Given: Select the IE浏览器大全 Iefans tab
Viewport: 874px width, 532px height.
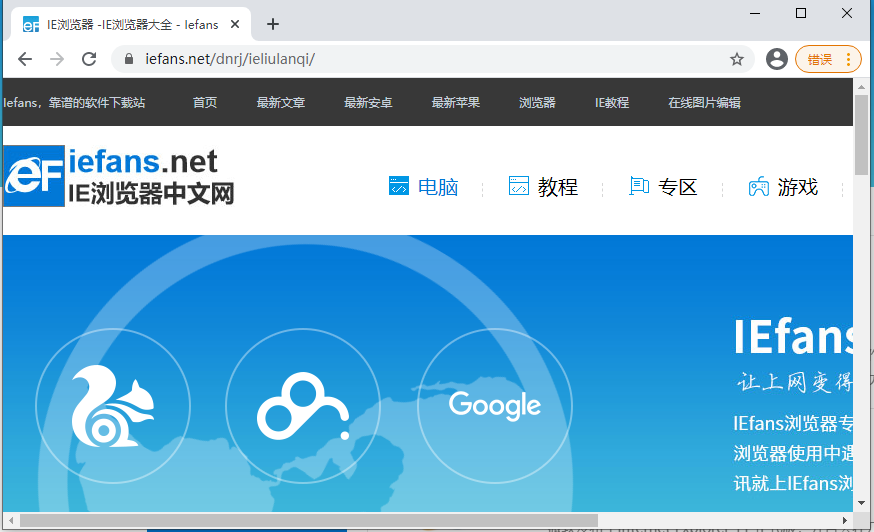Looking at the screenshot, I should point(132,25).
